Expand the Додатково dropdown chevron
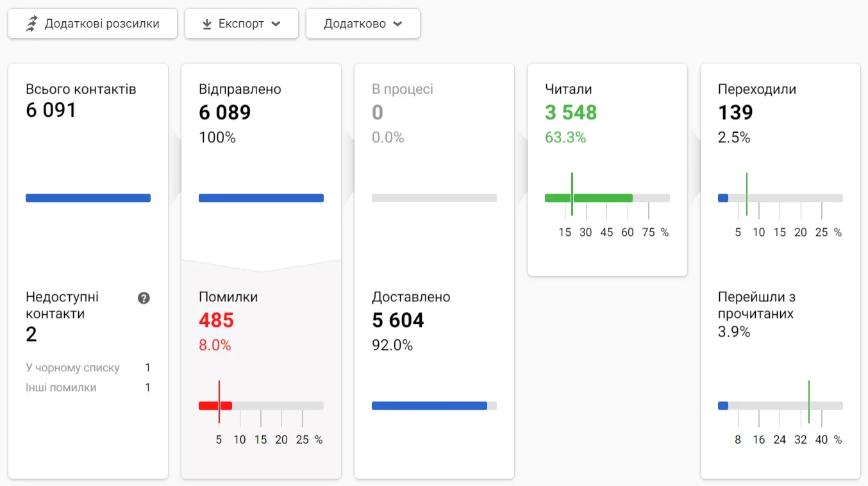 coord(397,24)
